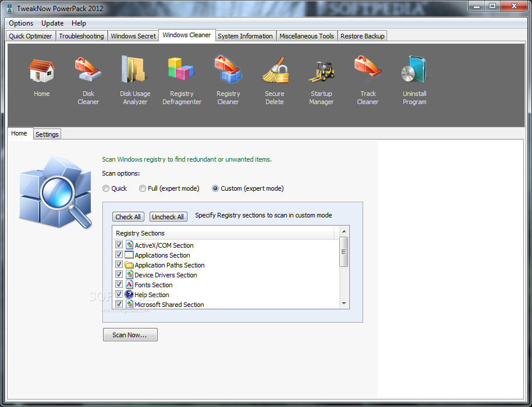
Task: Switch to the Quick Optimizer tab
Action: (30, 36)
